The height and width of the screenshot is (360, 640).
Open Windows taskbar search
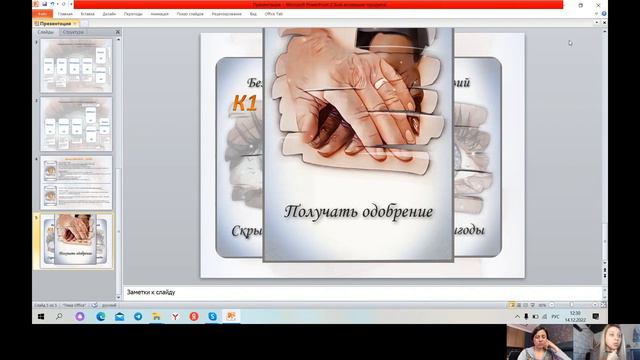59,316
